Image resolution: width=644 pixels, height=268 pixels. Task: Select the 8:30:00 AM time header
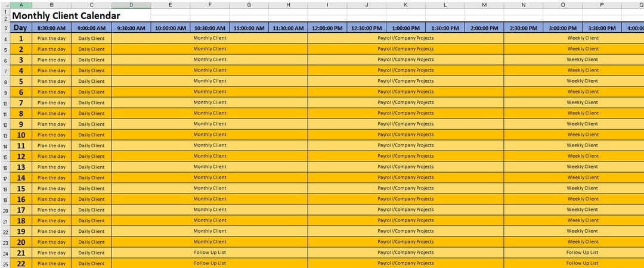coord(51,28)
